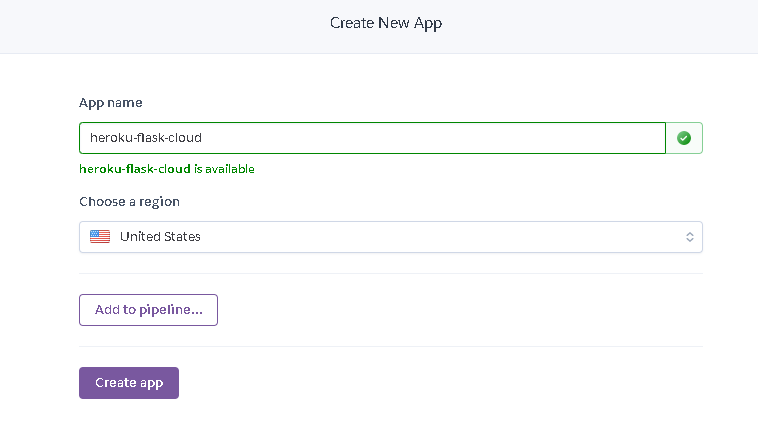758x443 pixels.
Task: Click the validation status box around checkmark
Action: click(x=684, y=138)
